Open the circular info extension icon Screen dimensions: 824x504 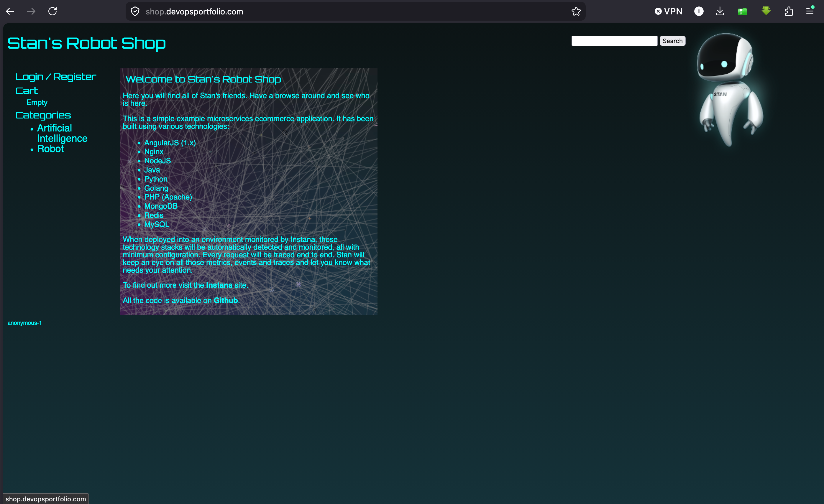pyautogui.click(x=699, y=11)
